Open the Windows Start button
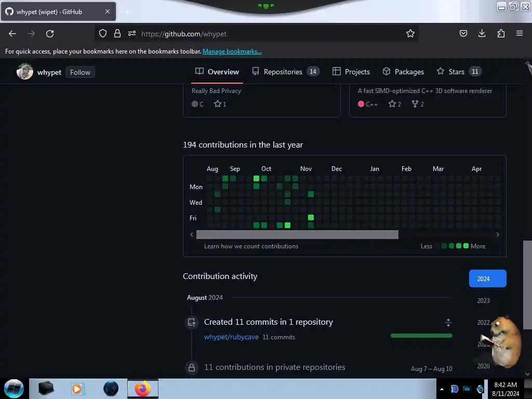Image resolution: width=532 pixels, height=399 pixels. (14, 389)
